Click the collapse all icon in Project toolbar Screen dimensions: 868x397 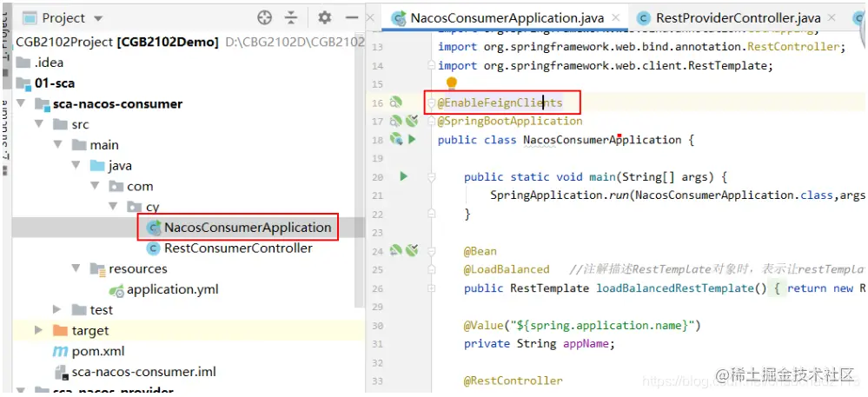291,17
